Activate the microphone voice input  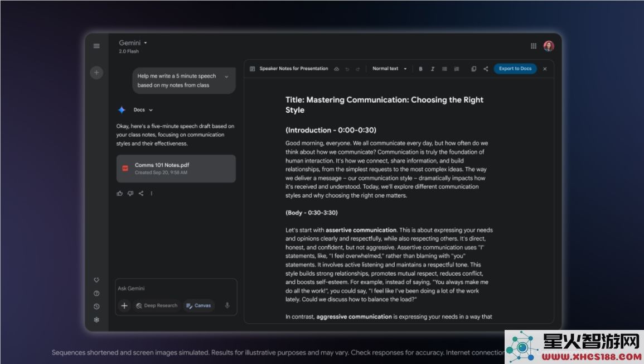coord(227,305)
